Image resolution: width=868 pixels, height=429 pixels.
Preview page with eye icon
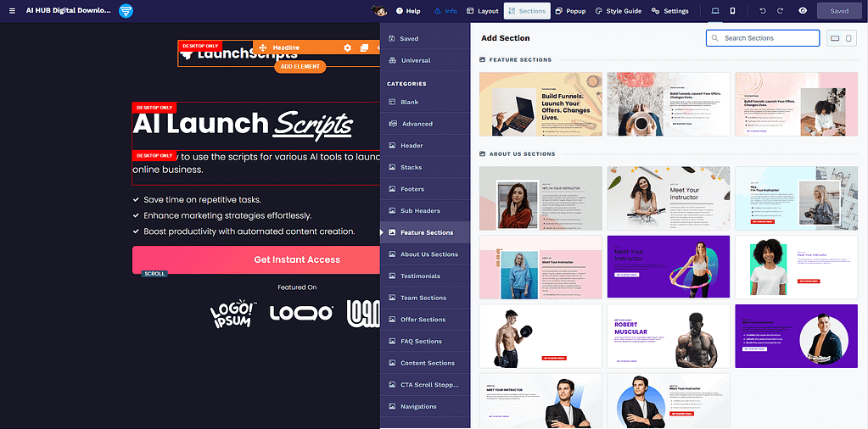click(x=803, y=11)
